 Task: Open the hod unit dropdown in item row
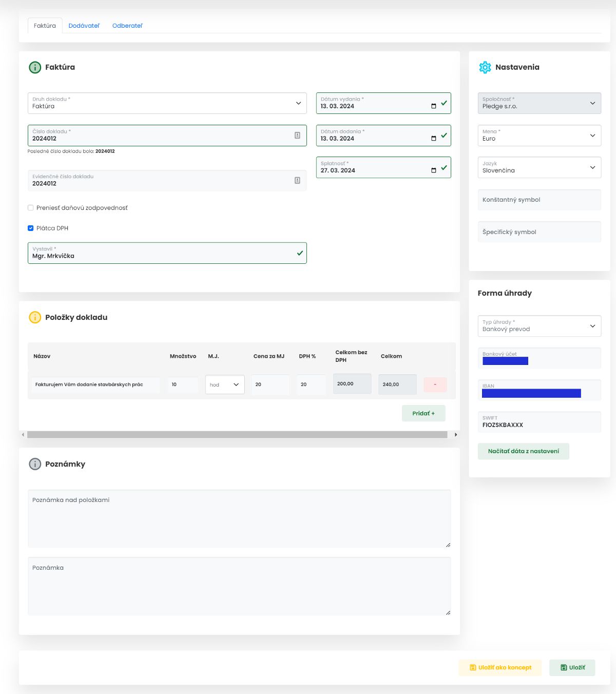click(225, 384)
